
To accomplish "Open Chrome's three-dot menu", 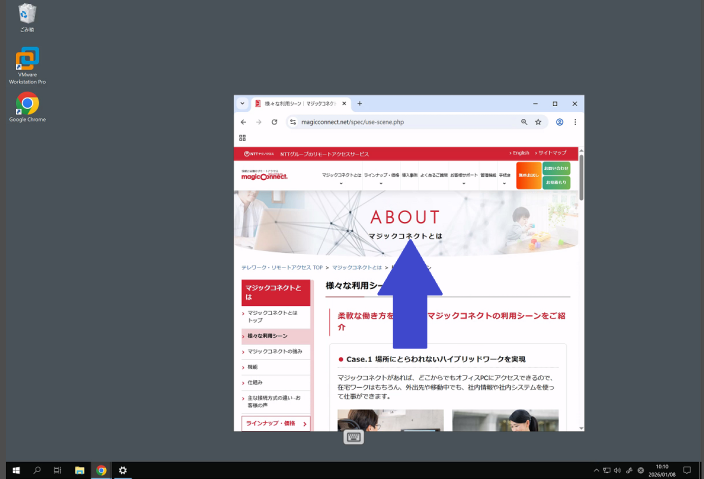I will tap(575, 122).
